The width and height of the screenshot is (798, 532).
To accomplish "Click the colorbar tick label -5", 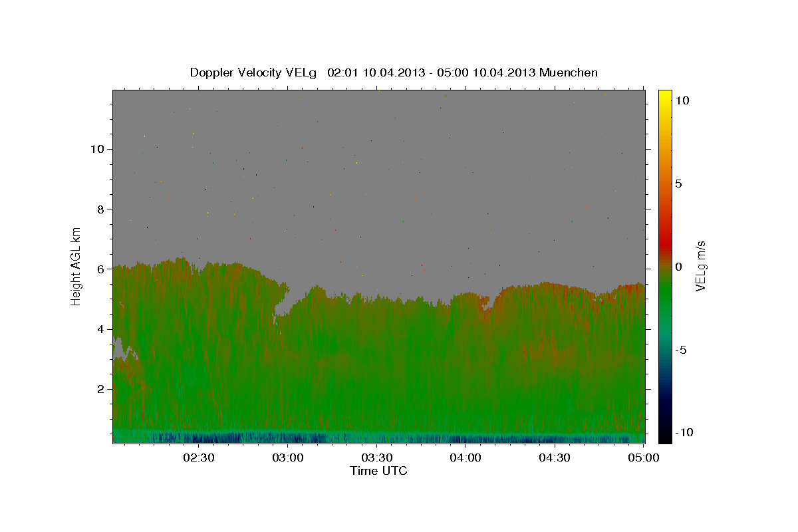I will tap(681, 350).
